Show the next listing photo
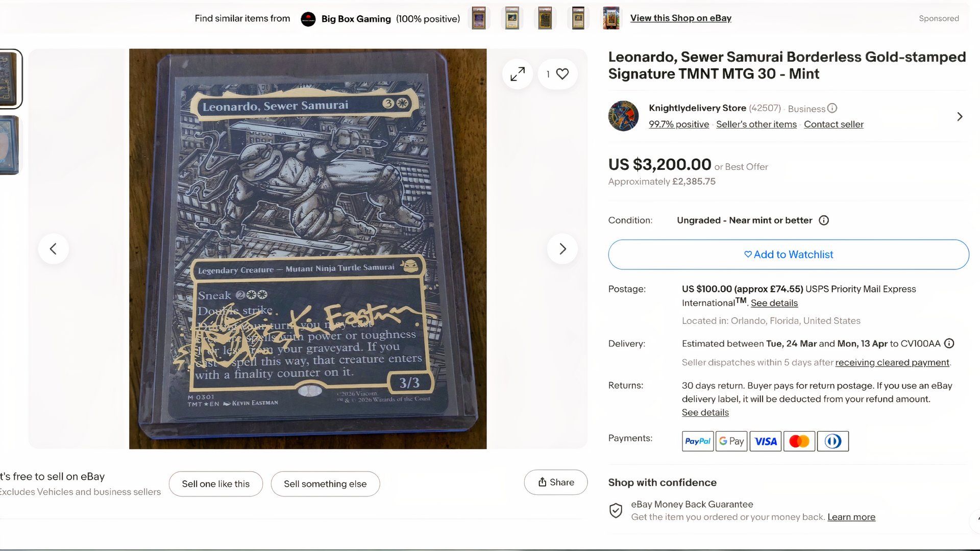Screen dimensions: 980x551 point(562,249)
